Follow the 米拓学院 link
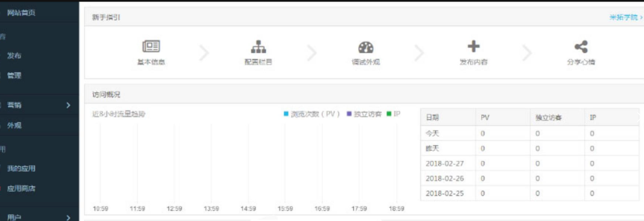Viewport: 644px width, 221px height. (625, 17)
